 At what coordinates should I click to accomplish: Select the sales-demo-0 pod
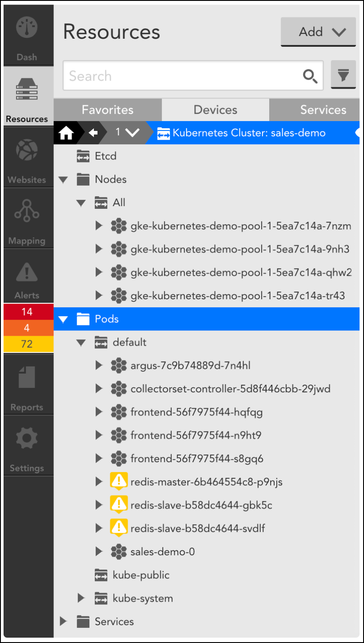162,552
